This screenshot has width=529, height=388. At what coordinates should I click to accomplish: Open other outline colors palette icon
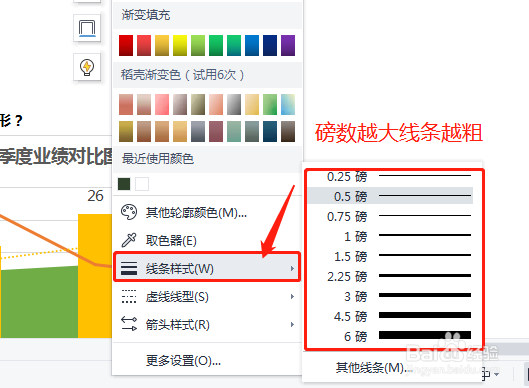(x=129, y=213)
